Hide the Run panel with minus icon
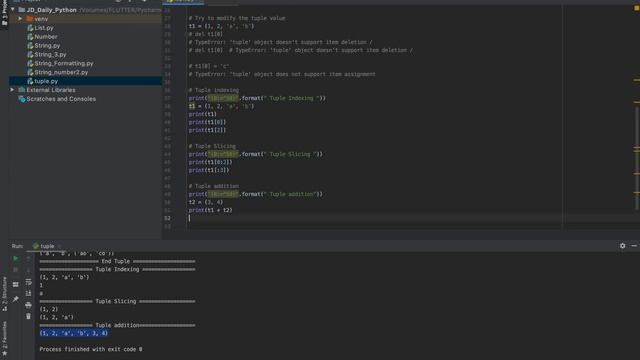This screenshot has width=640, height=360. tap(634, 246)
